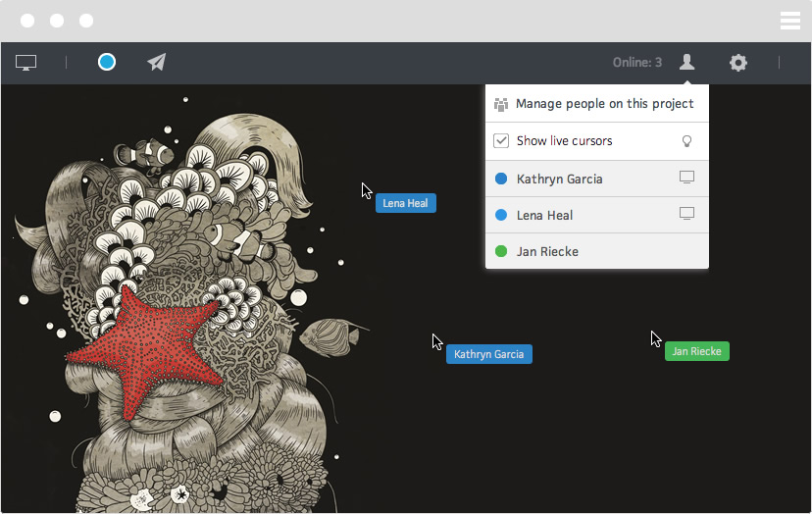Click the group icon beside Manage people

pos(501,104)
